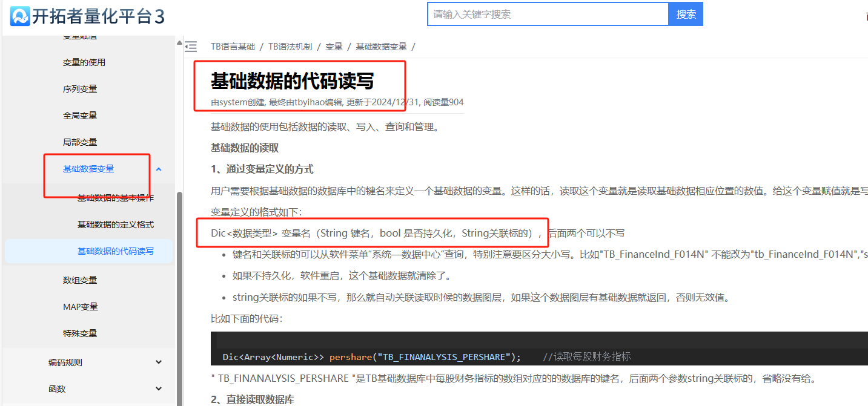Collapse the sidebar with the menu-fold icon

[191, 47]
